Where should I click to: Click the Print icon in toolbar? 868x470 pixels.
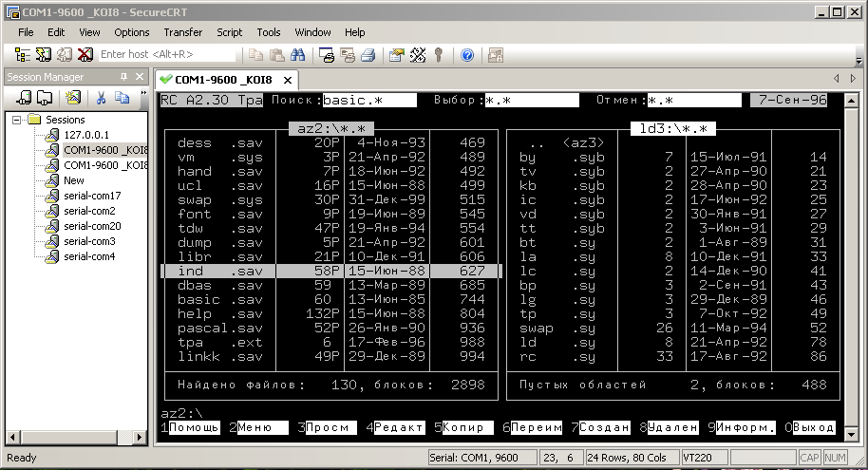pyautogui.click(x=368, y=55)
